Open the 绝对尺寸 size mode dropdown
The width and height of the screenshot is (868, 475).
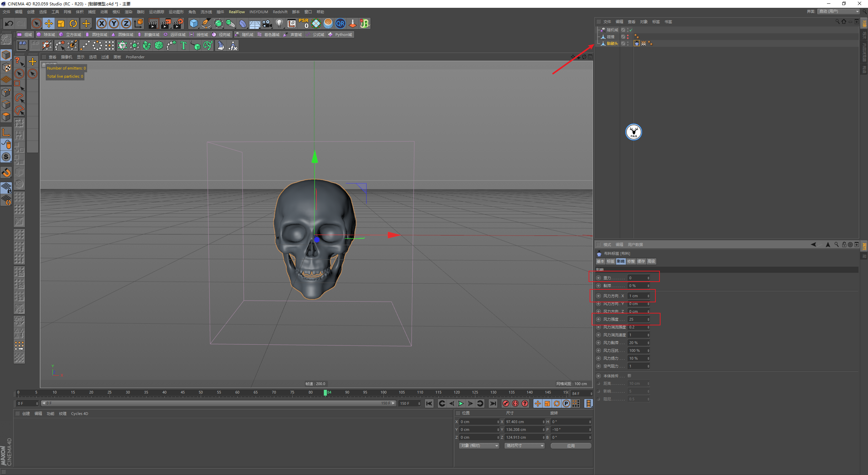pyautogui.click(x=524, y=445)
